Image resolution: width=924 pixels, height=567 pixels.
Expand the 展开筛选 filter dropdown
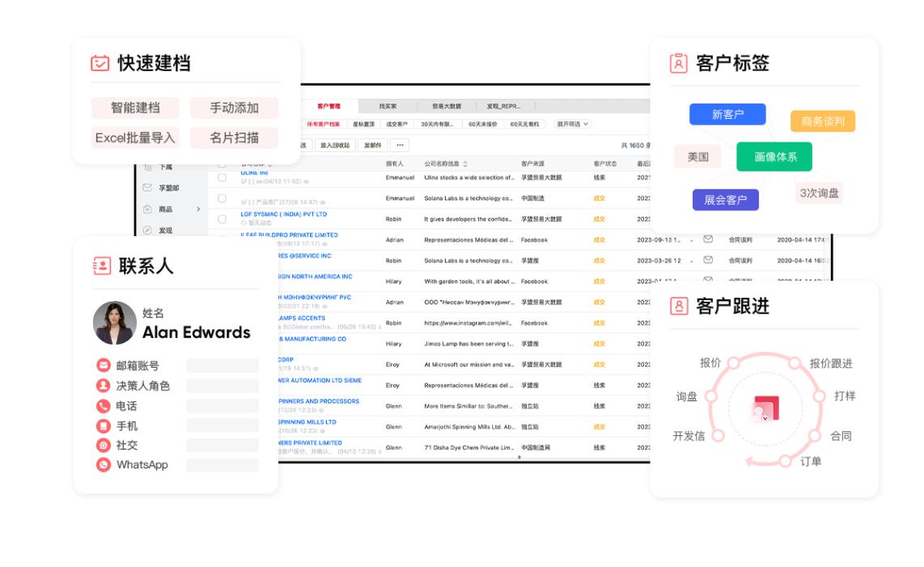(572, 122)
